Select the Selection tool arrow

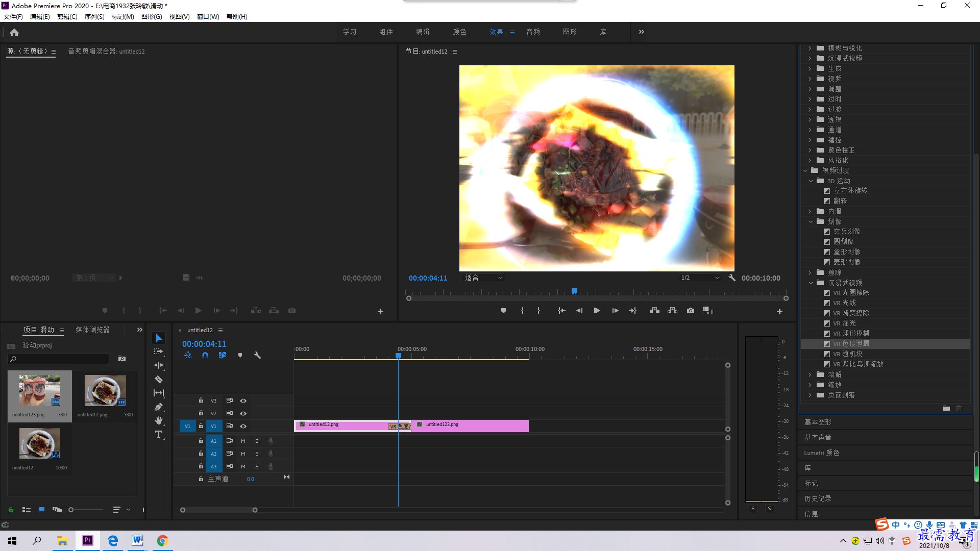pos(159,338)
